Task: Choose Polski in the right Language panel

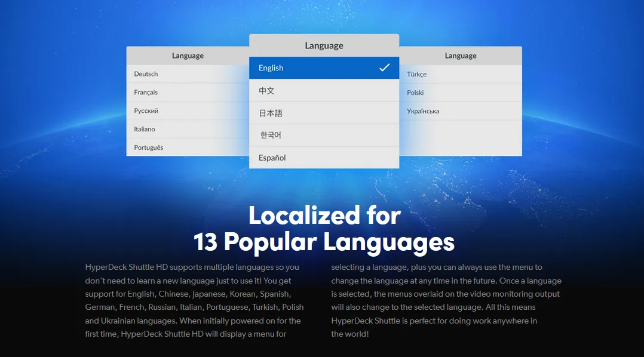Action: [461, 93]
